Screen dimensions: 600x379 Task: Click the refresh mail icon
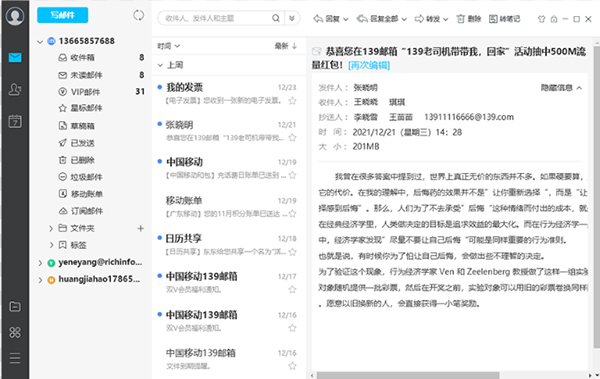(x=139, y=15)
